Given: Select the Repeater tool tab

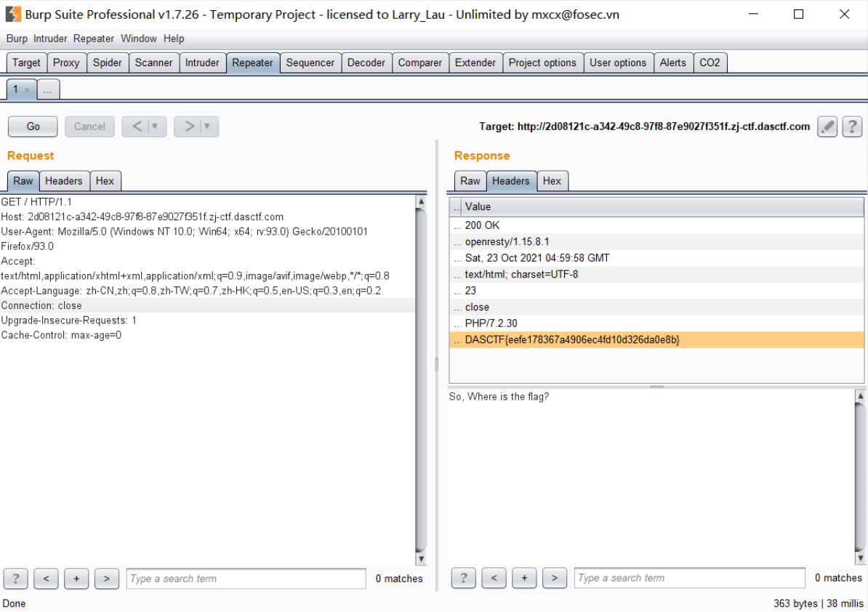Looking at the screenshot, I should tap(252, 63).
